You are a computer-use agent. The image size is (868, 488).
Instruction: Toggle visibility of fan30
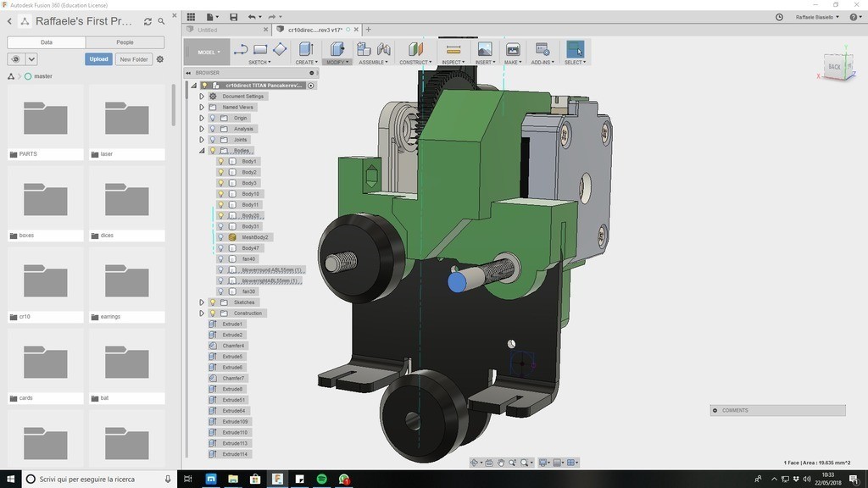pyautogui.click(x=220, y=291)
